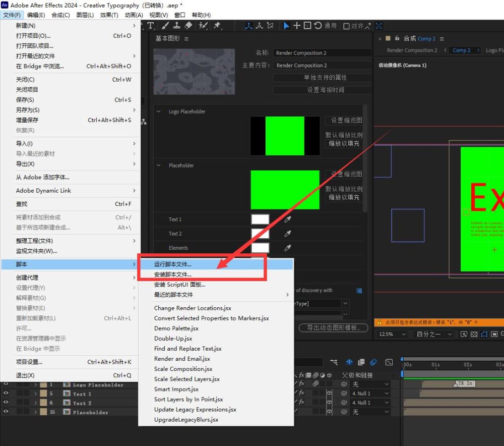
Task: Open the Comp 2 panel menu icon
Action: click(x=442, y=39)
